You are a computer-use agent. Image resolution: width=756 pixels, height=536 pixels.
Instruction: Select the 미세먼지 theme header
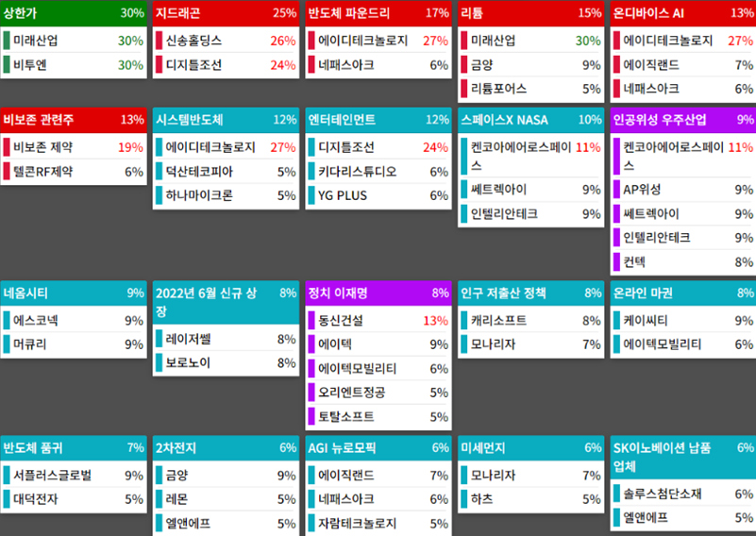coord(530,448)
